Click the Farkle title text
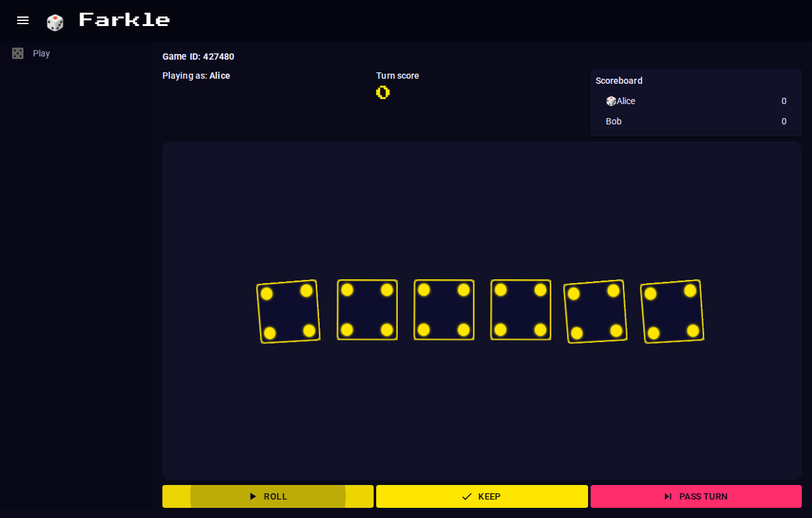Screen dimensions: 812x518 pyautogui.click(x=124, y=20)
